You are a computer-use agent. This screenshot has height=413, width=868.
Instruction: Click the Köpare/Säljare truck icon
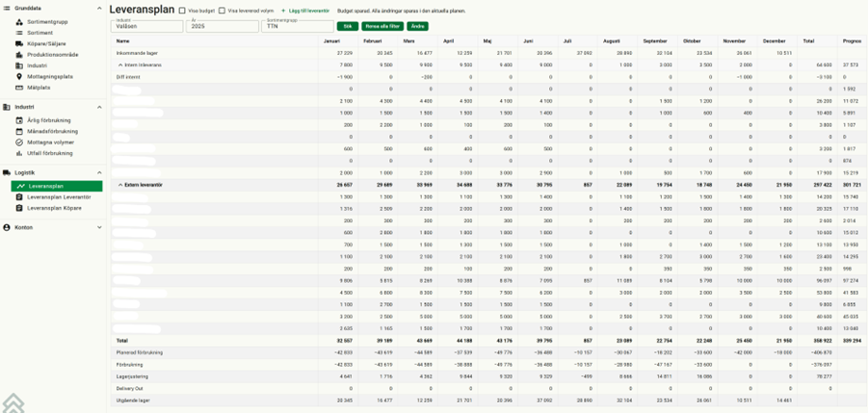19,43
